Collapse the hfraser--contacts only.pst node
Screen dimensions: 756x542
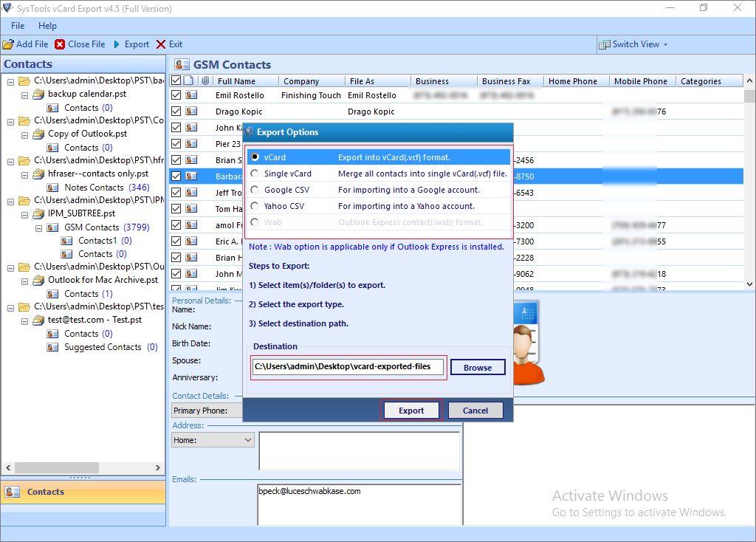24,176
